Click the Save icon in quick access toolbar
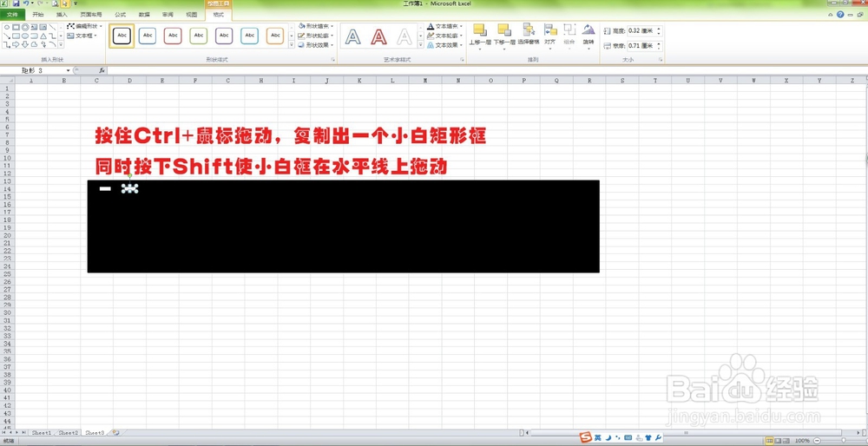 [x=16, y=3]
